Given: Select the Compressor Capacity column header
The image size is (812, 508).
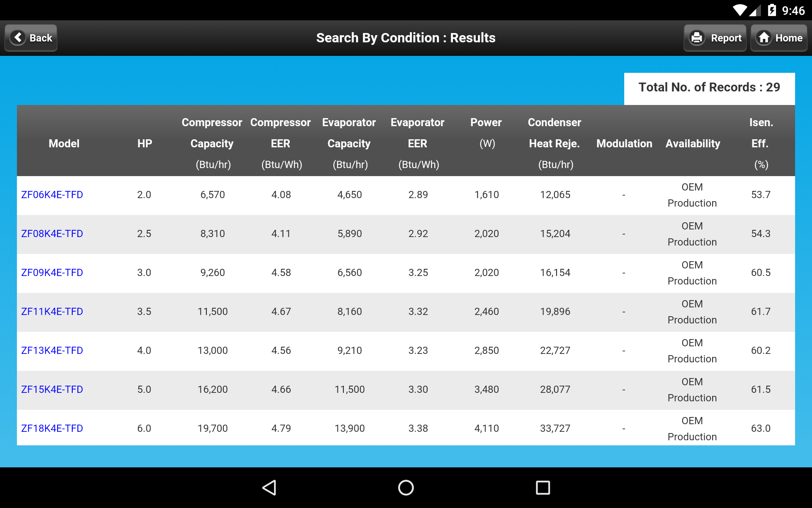Looking at the screenshot, I should tap(212, 144).
